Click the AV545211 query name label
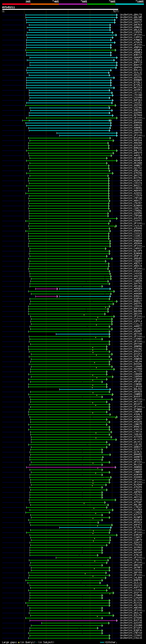The image size is (146, 644). (8, 7)
